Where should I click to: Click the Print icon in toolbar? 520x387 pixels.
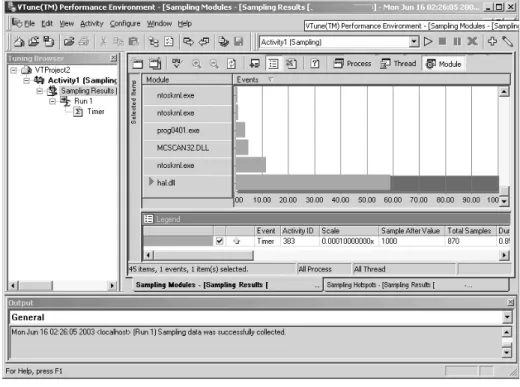pos(84,42)
